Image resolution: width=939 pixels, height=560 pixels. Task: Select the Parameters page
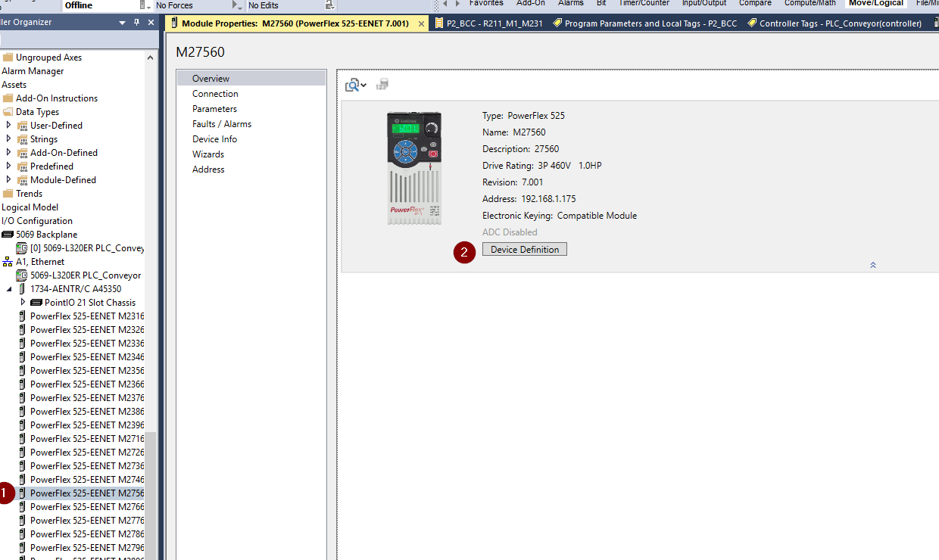(x=214, y=109)
